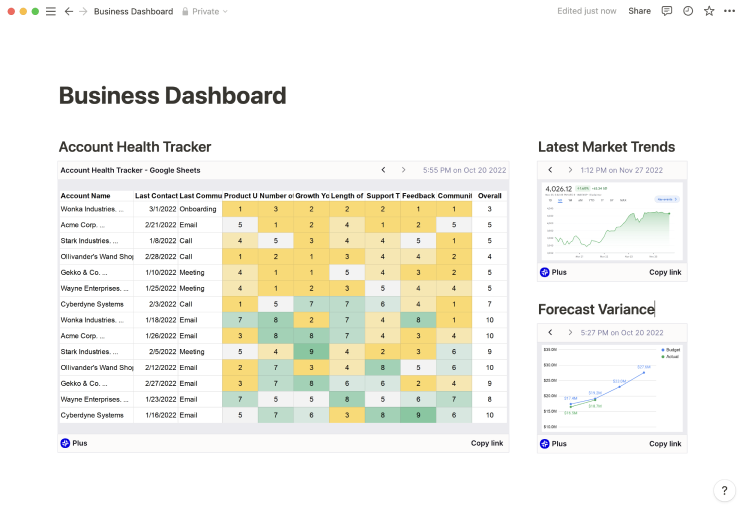Open the help question mark button
Screen dimensions: 746x512
coord(724,491)
